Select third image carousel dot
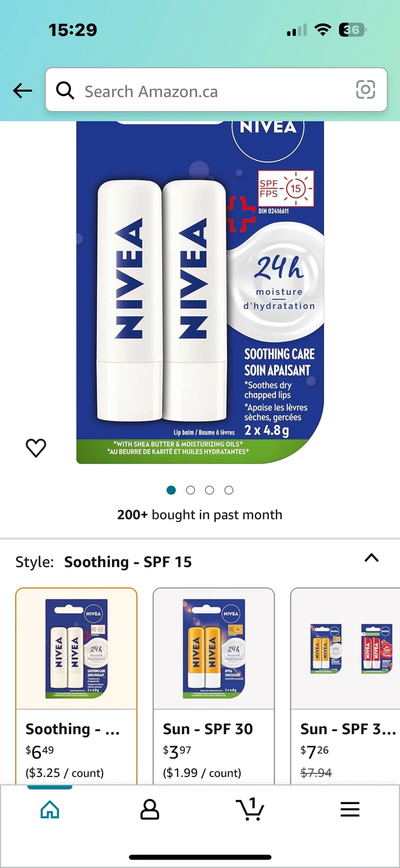Screen dimensions: 400x868 (210, 490)
